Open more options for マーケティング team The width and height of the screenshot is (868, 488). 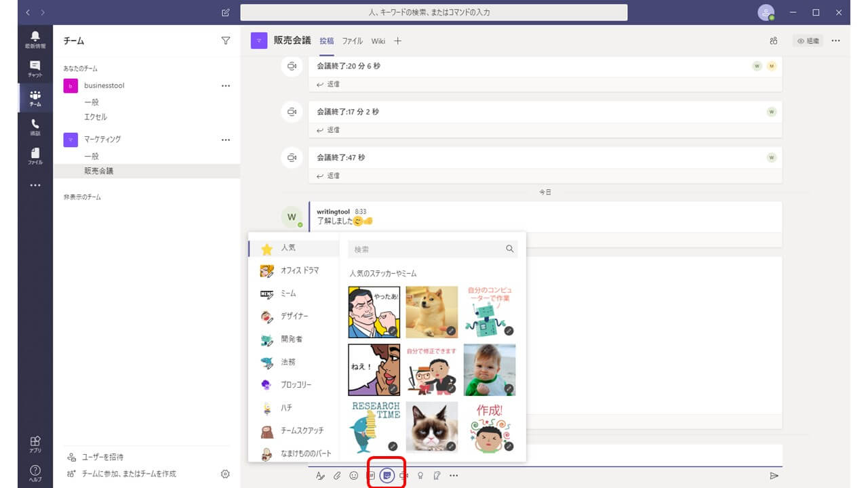tap(226, 140)
